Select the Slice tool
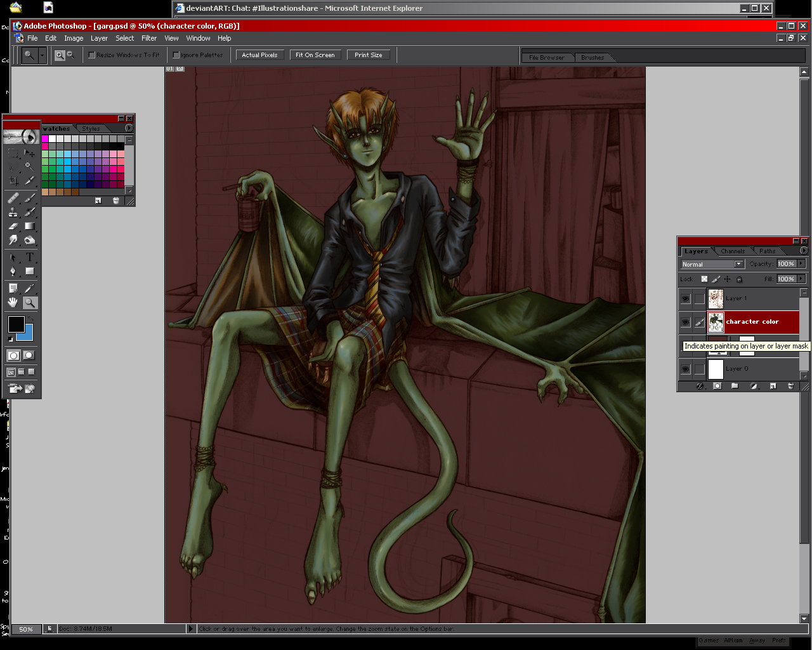This screenshot has height=650, width=812. (30, 180)
